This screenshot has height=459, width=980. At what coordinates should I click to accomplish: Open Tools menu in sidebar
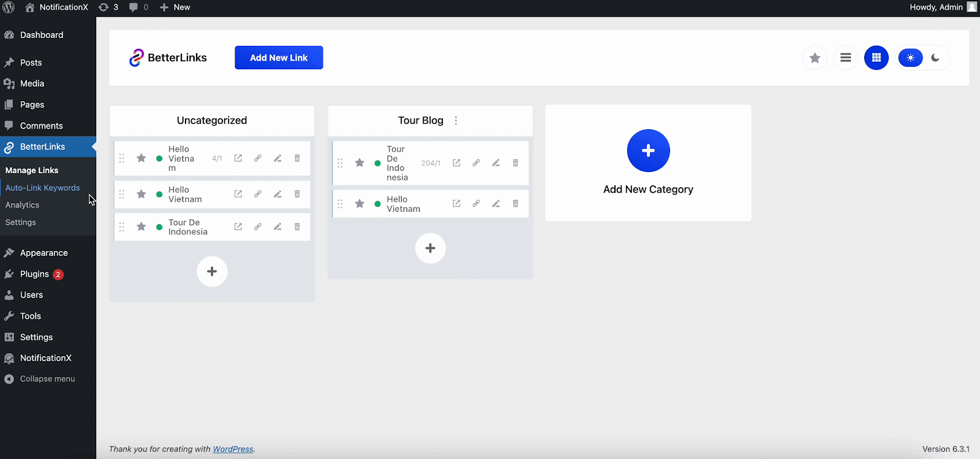48,316
